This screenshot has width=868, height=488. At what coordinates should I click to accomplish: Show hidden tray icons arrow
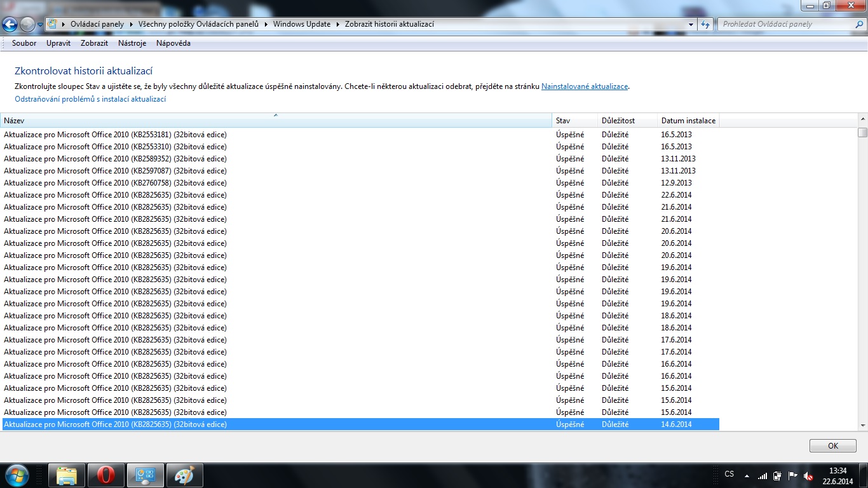click(747, 475)
